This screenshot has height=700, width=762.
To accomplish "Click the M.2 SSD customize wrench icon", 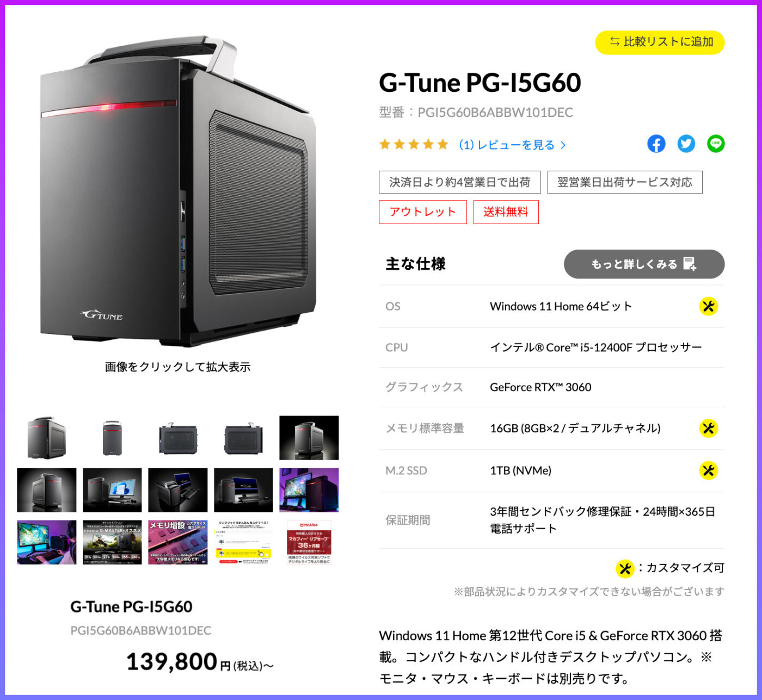I will (708, 470).
